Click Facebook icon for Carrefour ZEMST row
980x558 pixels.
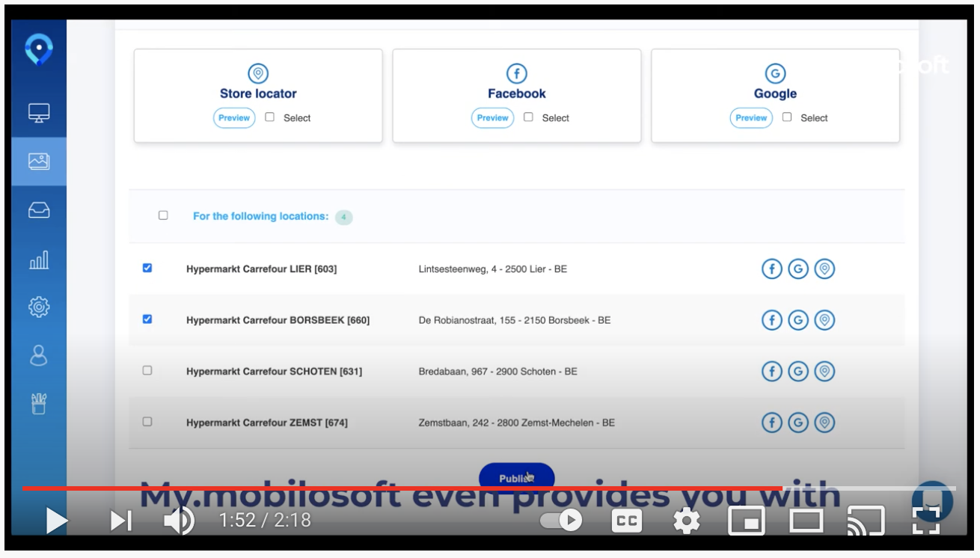click(771, 423)
